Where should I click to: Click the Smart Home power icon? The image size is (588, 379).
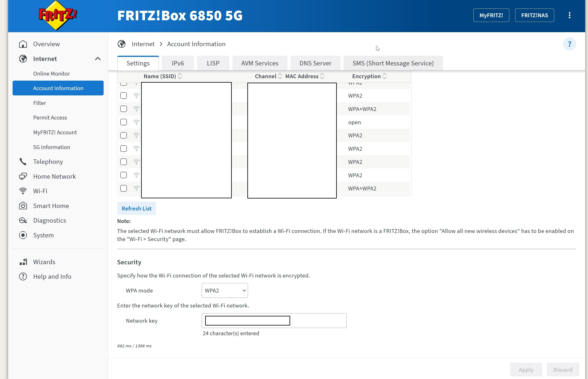[x=23, y=206]
